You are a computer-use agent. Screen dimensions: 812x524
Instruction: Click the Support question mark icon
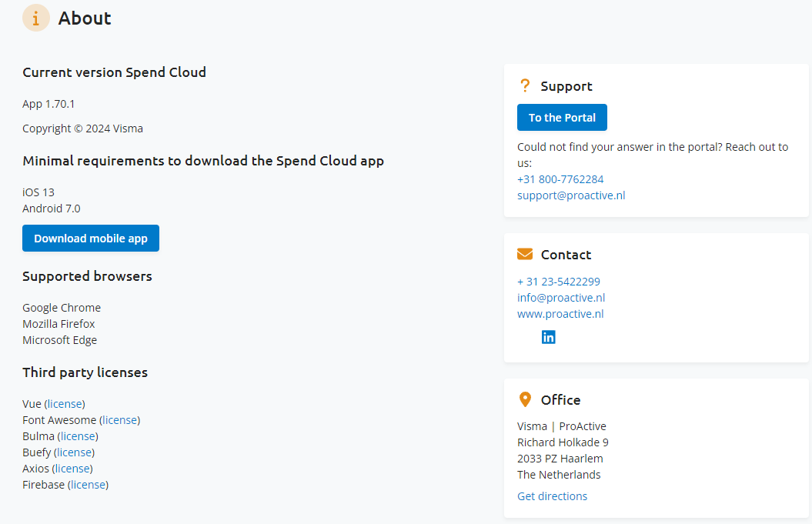coord(525,85)
